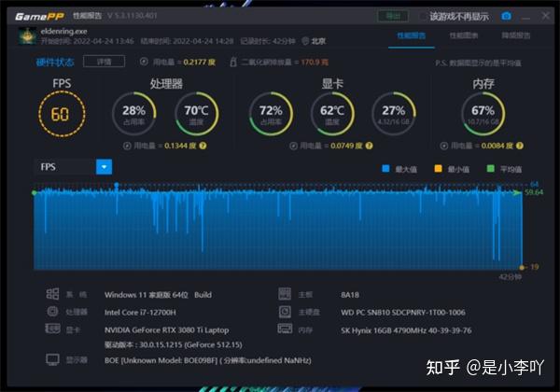This screenshot has height=392, width=560.
Task: Switch to the 性能报告 tab
Action: pyautogui.click(x=412, y=35)
